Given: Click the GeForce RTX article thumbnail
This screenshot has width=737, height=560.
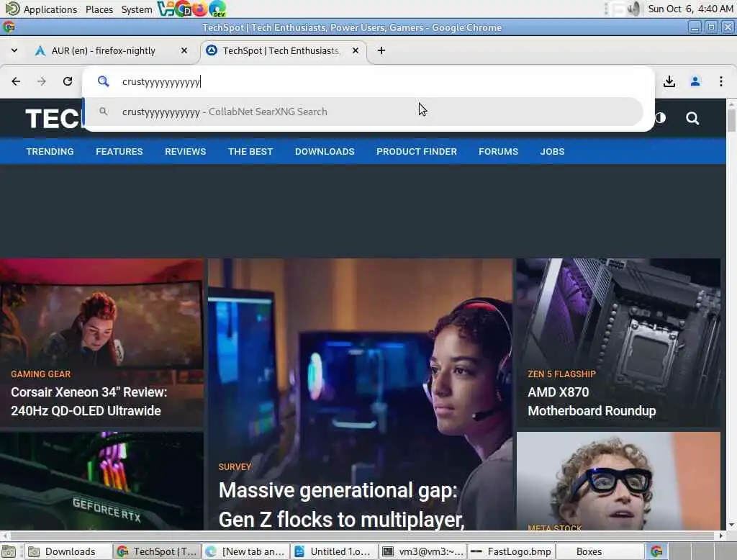Looking at the screenshot, I should [x=101, y=481].
